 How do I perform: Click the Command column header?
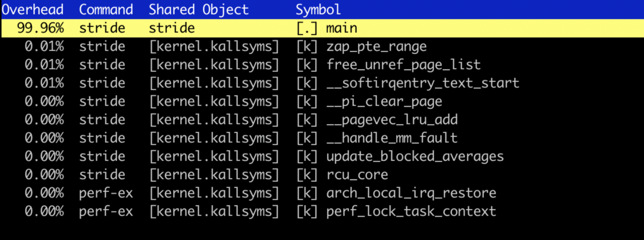[x=106, y=10]
